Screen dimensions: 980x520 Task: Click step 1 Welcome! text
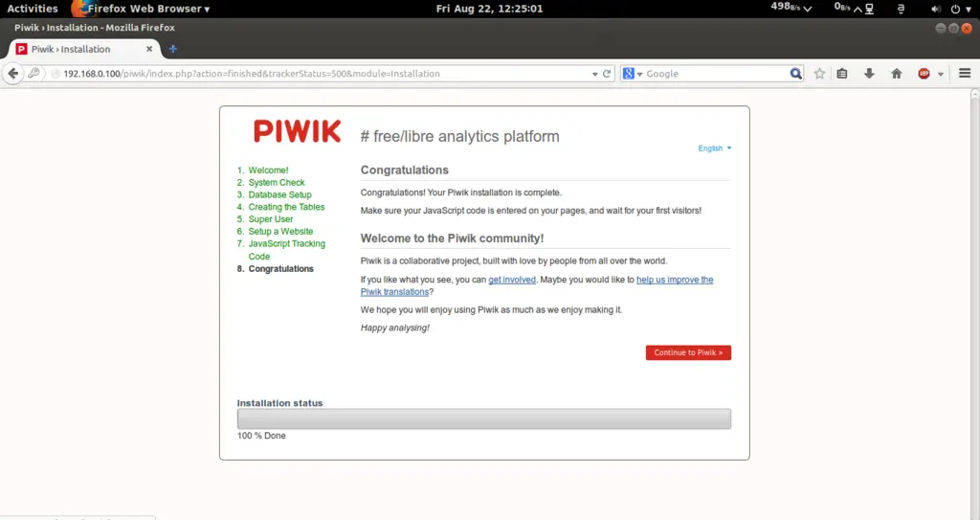pyautogui.click(x=268, y=170)
